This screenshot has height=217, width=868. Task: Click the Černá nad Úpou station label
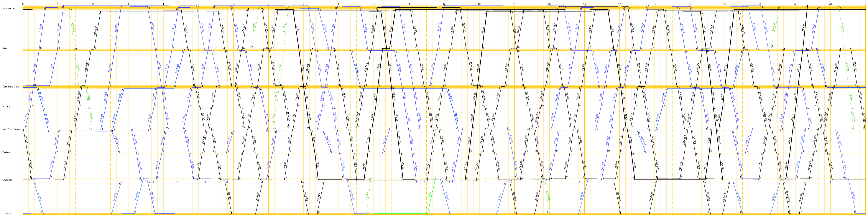point(11,87)
